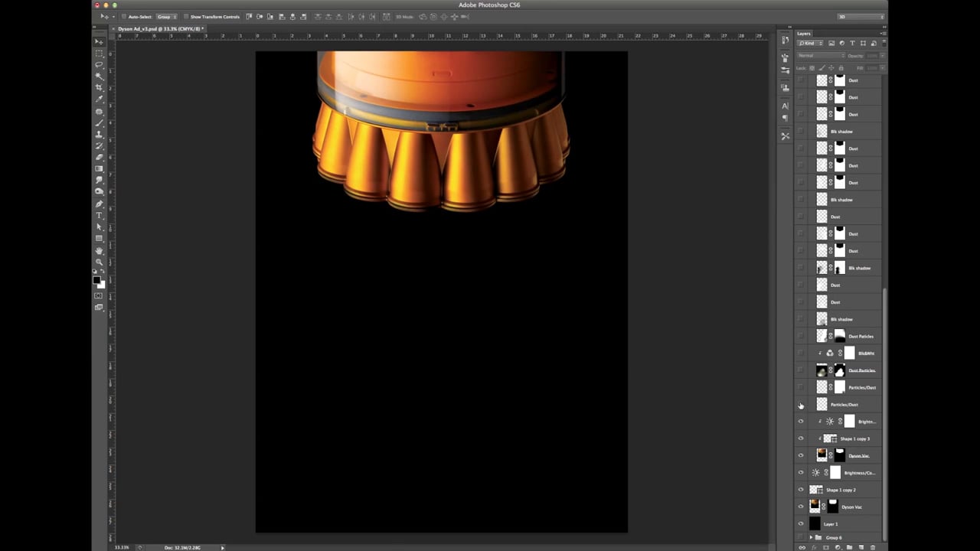980x551 pixels.
Task: Enable the Auto-Select checkbox
Action: [x=124, y=16]
